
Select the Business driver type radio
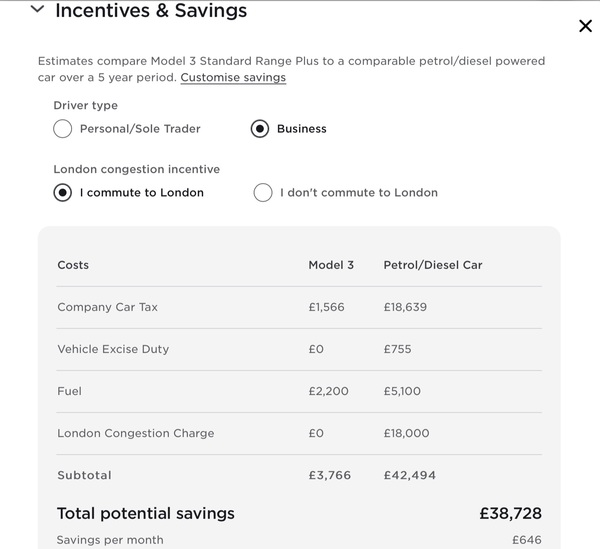tap(260, 129)
